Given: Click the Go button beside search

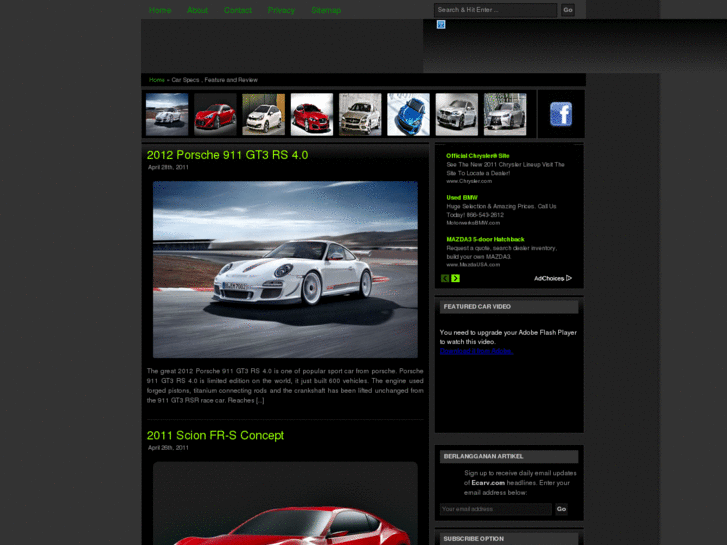Looking at the screenshot, I should pyautogui.click(x=568, y=10).
